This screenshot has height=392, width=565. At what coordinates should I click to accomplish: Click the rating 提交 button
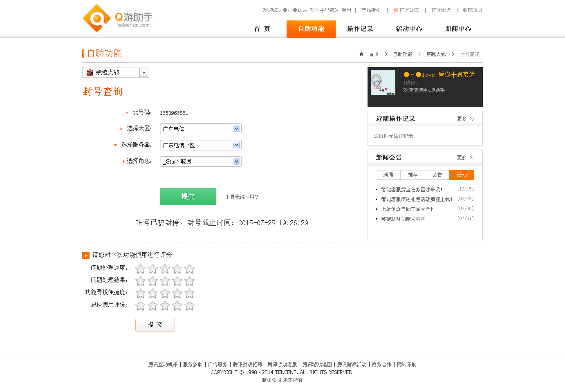coord(155,325)
